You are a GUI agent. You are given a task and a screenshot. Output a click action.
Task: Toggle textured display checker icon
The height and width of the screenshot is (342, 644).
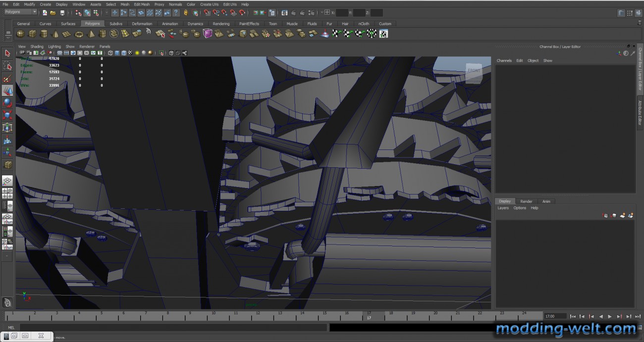[x=130, y=53]
